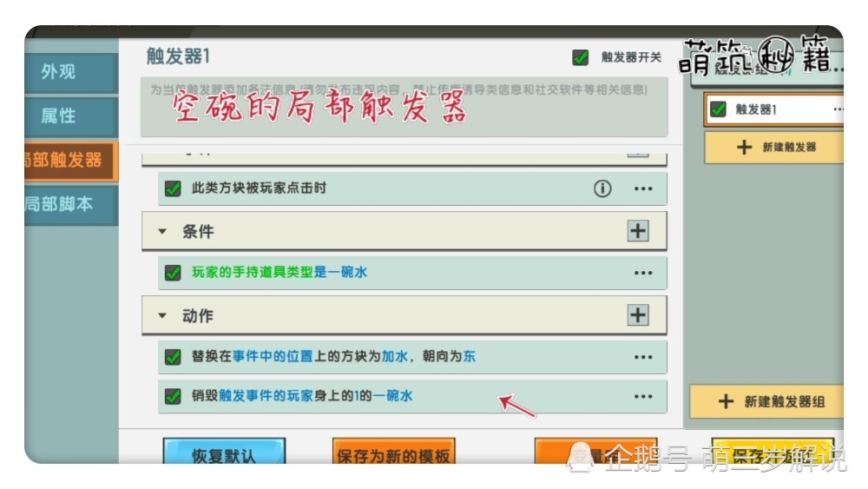The height and width of the screenshot is (489, 868).
Task: Toggle checkbox for 此类方块被玩家点击时
Action: (173, 188)
